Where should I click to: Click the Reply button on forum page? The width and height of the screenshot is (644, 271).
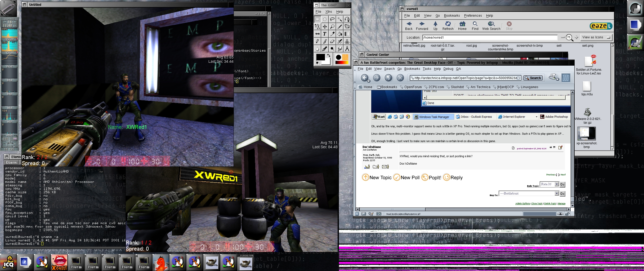(x=453, y=178)
